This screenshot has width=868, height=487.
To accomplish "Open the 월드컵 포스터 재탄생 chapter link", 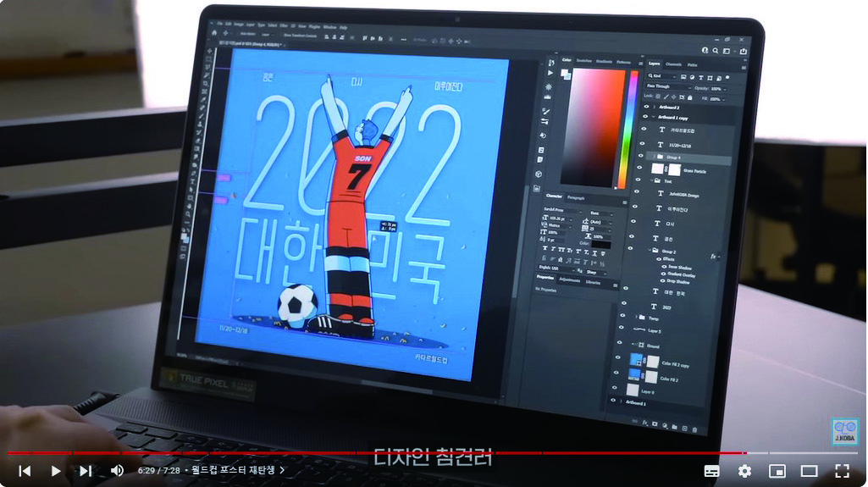I will click(238, 470).
